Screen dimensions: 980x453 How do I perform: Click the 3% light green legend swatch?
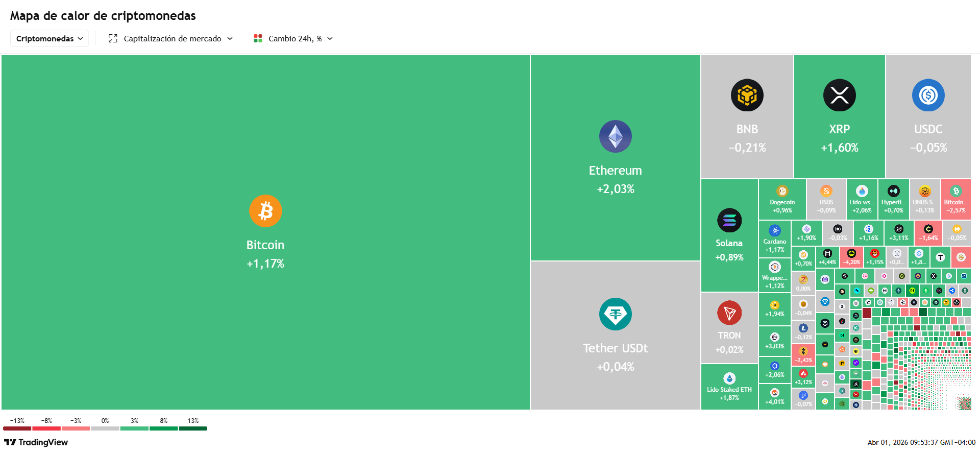134,428
